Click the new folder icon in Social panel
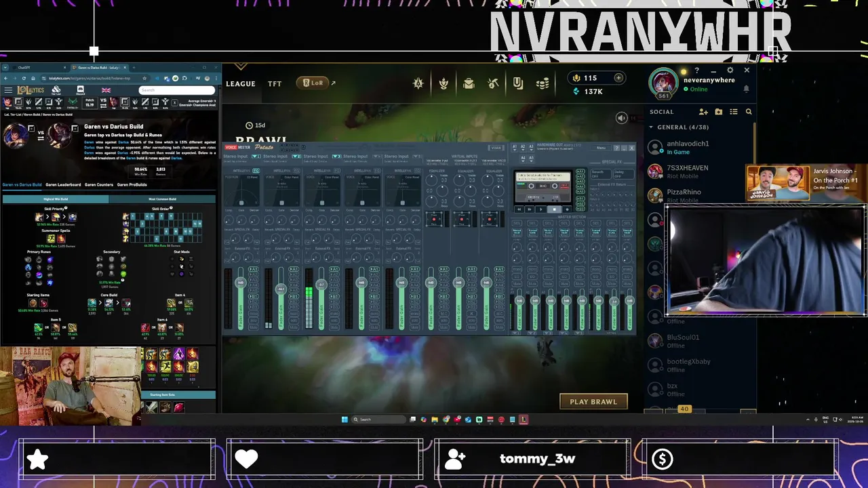 click(718, 112)
